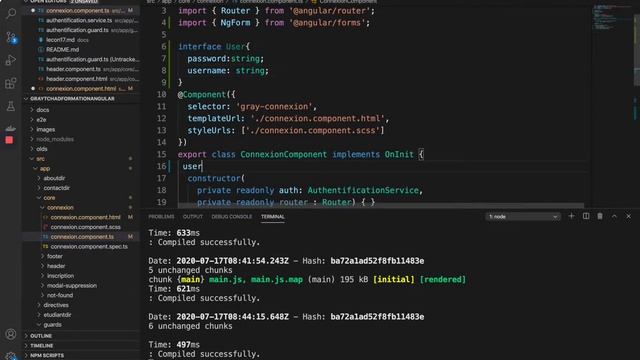Select the terminal '1: node' dropdown

523,216
